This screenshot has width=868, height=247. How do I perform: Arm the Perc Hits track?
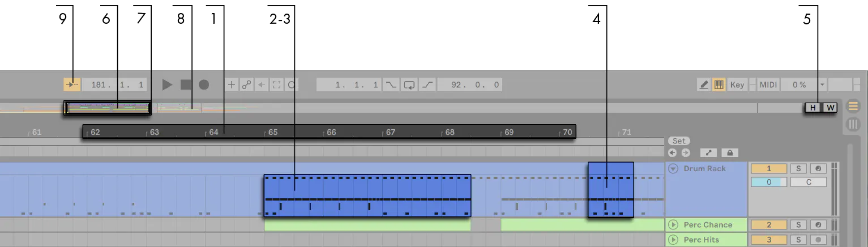pos(818,240)
